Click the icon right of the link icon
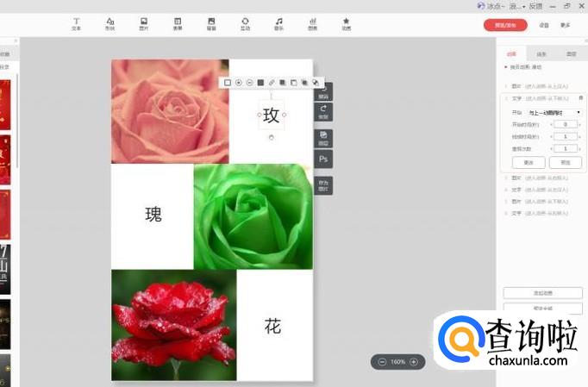 point(283,83)
